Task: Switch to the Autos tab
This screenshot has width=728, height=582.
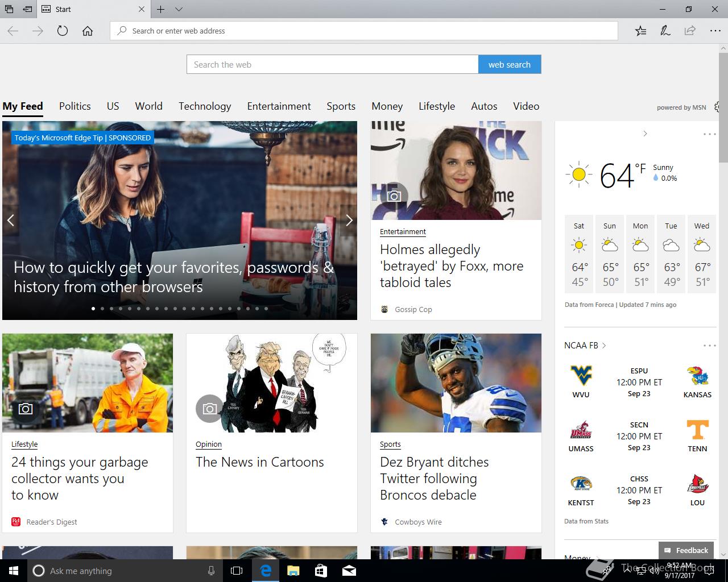Action: (484, 106)
